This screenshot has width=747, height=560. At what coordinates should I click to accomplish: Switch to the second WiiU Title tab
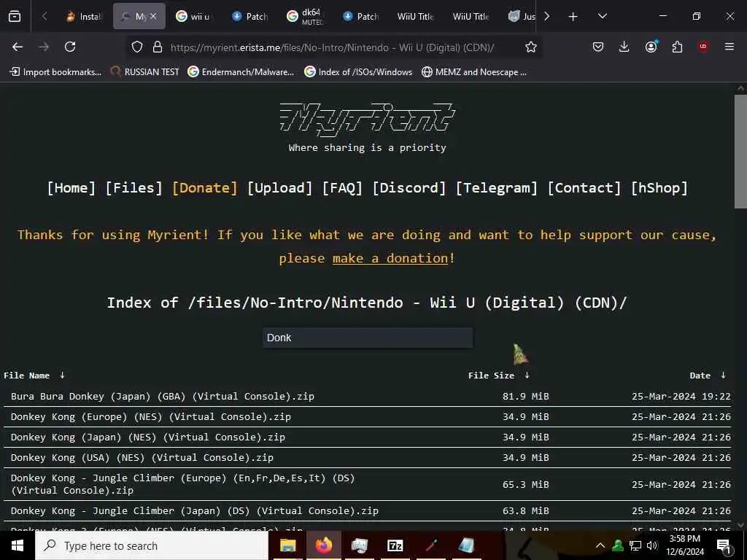(x=471, y=17)
